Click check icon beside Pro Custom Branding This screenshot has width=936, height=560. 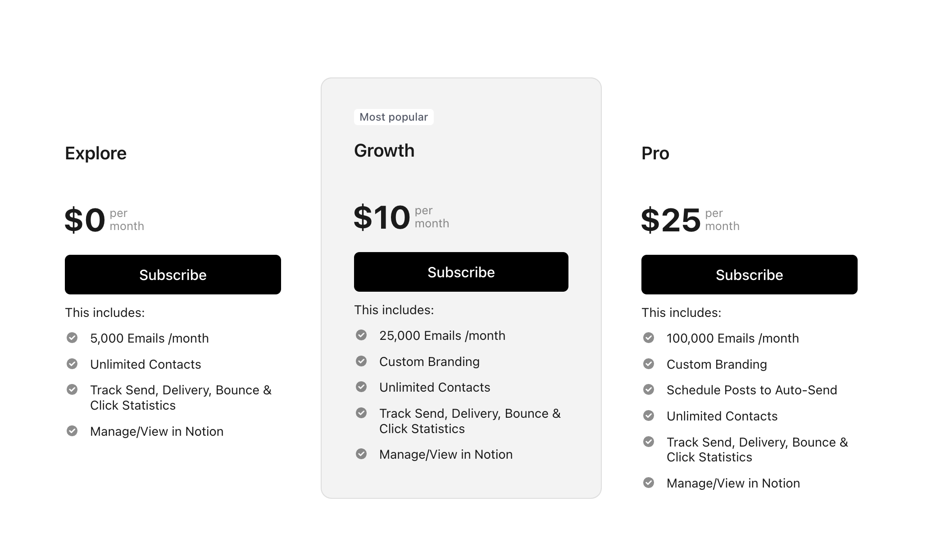(x=649, y=364)
